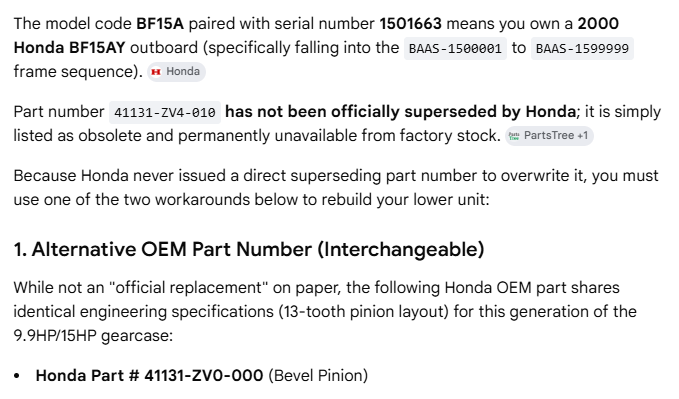Click the bullet point before Honda Part #
Screen dimensions: 679x399
[x=17, y=376]
